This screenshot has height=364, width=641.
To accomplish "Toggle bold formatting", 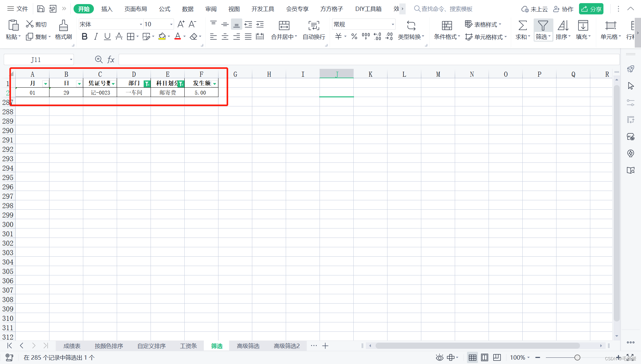I will [x=85, y=37].
